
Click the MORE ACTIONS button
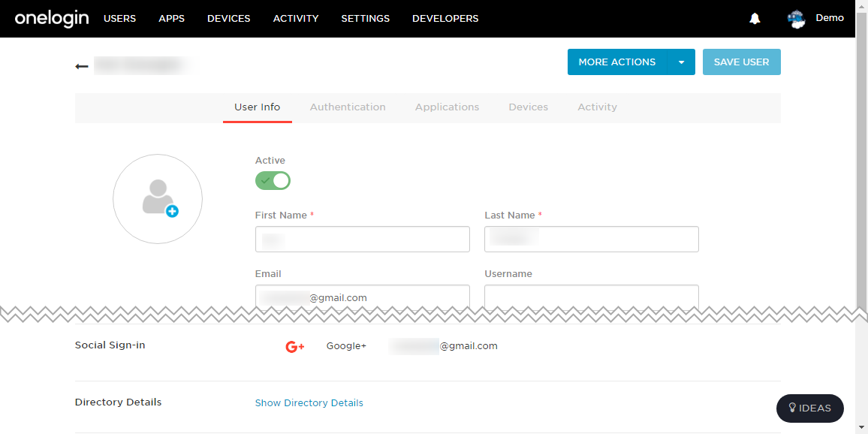tap(617, 62)
